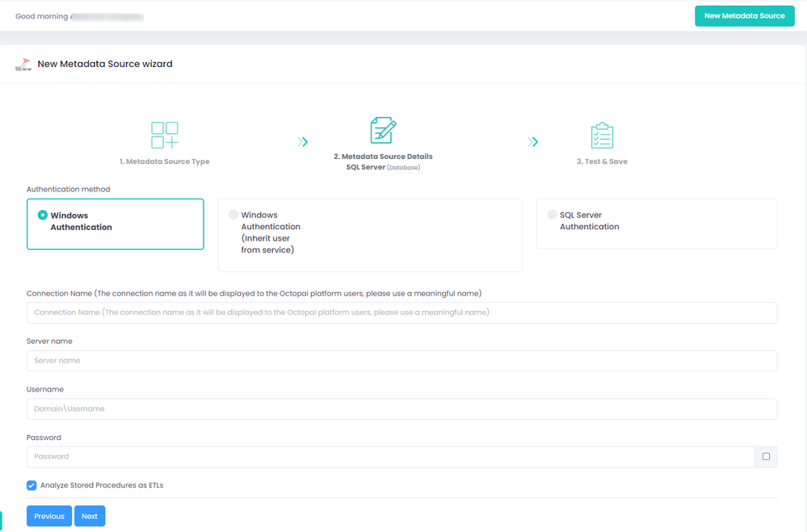Click the 3. Test & Save step label

click(602, 161)
